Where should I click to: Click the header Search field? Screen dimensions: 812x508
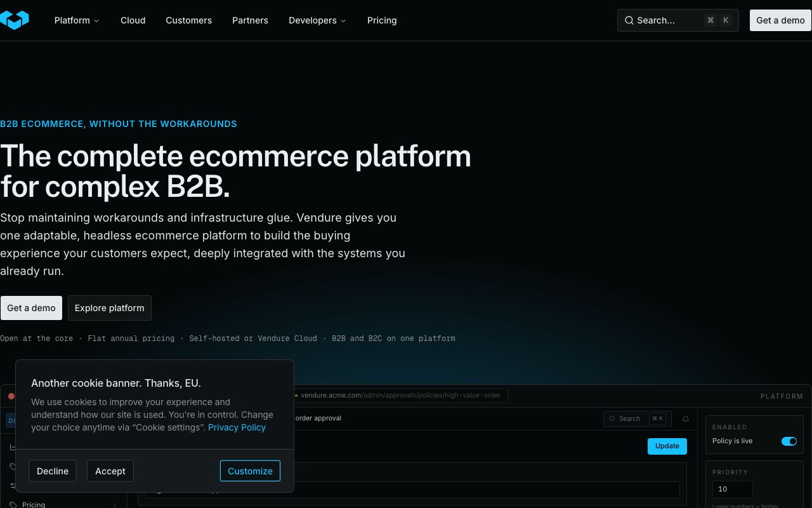coord(678,20)
